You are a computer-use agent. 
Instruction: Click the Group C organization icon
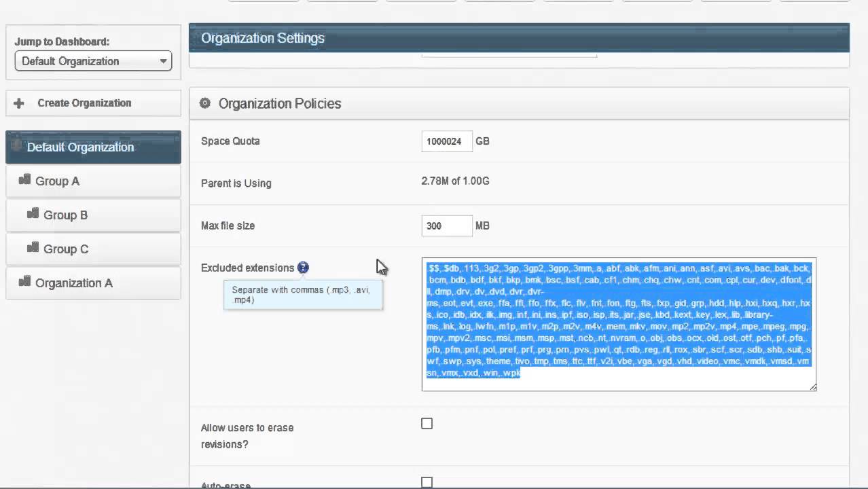(x=33, y=248)
